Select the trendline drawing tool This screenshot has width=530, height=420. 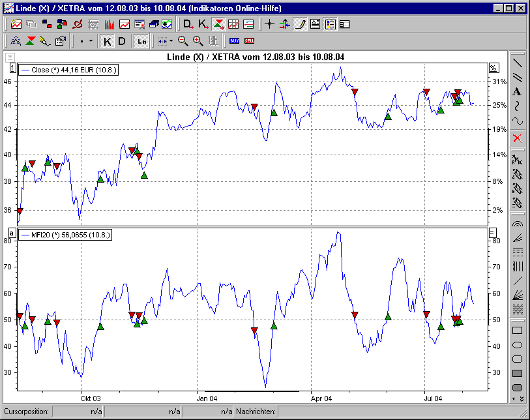coord(518,65)
